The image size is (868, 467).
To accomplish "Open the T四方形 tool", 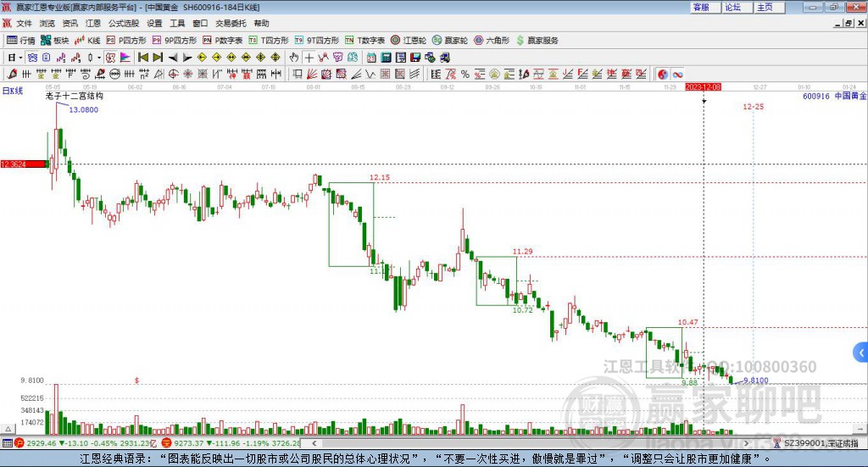I will (269, 41).
